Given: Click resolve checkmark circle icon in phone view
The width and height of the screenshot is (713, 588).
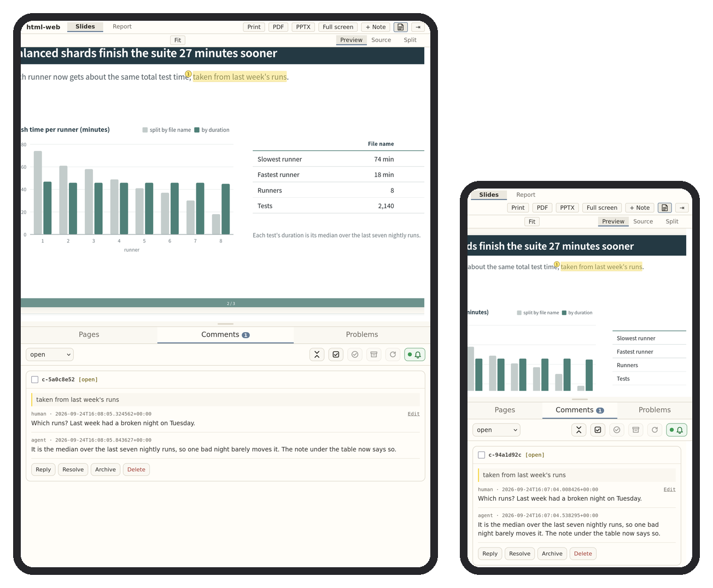Looking at the screenshot, I should 617,430.
